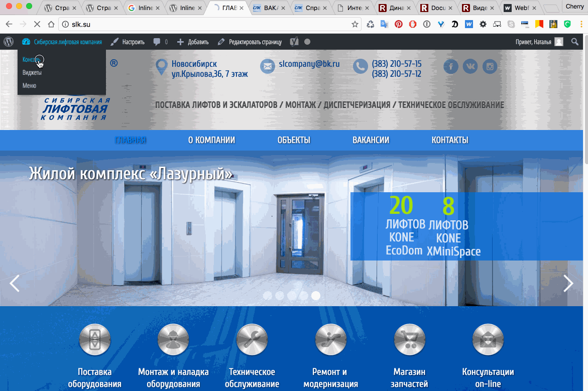Click Редактировать страницу in the admin bar
588x391 pixels.
pyautogui.click(x=250, y=42)
